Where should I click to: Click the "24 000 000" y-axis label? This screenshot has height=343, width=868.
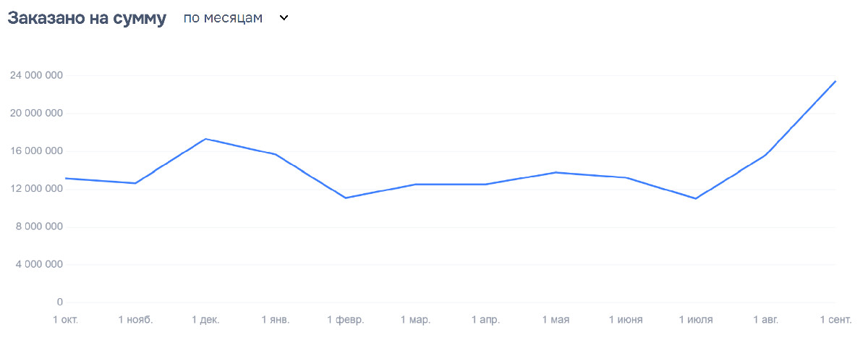tap(36, 75)
